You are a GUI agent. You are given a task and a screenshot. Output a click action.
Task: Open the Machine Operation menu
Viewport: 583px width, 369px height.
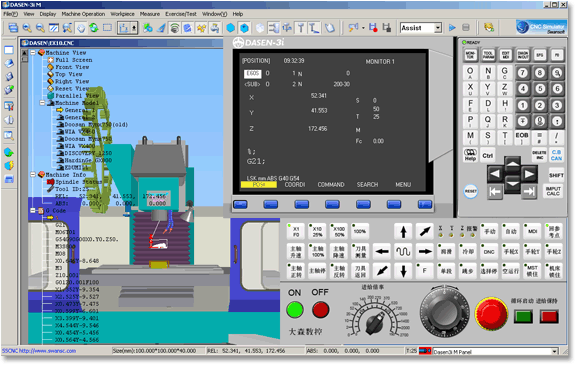[83, 14]
